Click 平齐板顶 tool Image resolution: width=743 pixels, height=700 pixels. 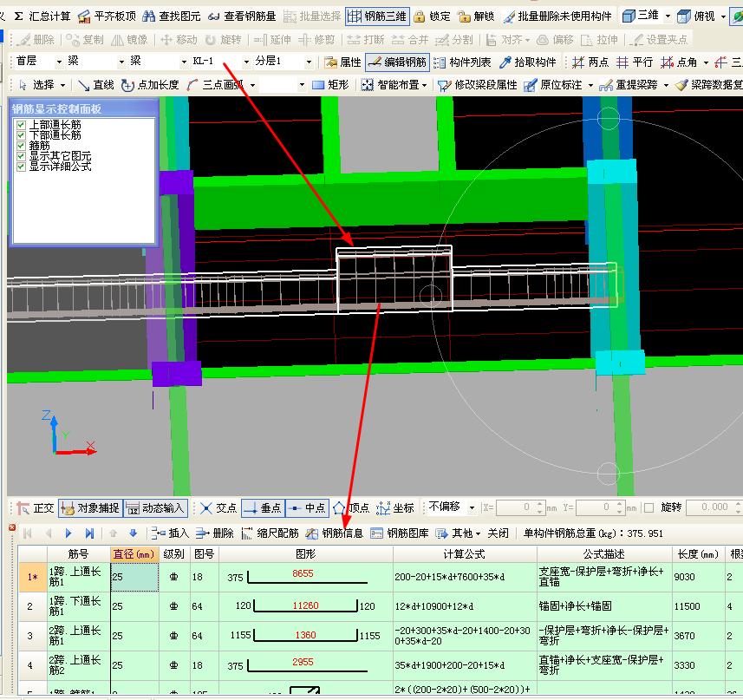108,16
